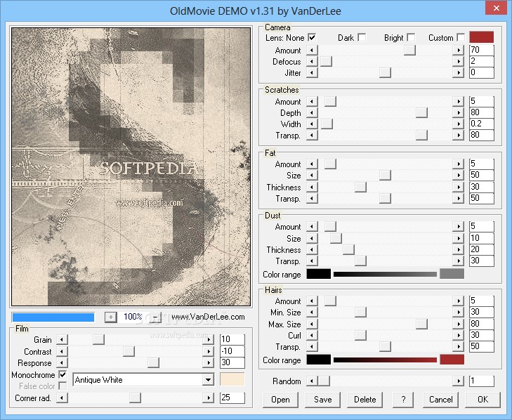512x420 pixels.
Task: Click the zoom in plus button
Action: pos(111,317)
